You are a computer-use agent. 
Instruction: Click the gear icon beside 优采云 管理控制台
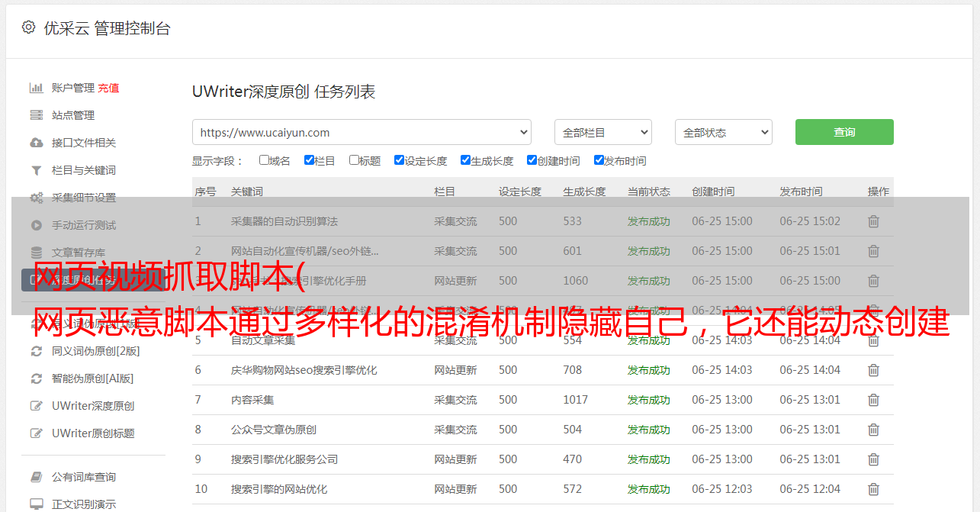tap(28, 27)
